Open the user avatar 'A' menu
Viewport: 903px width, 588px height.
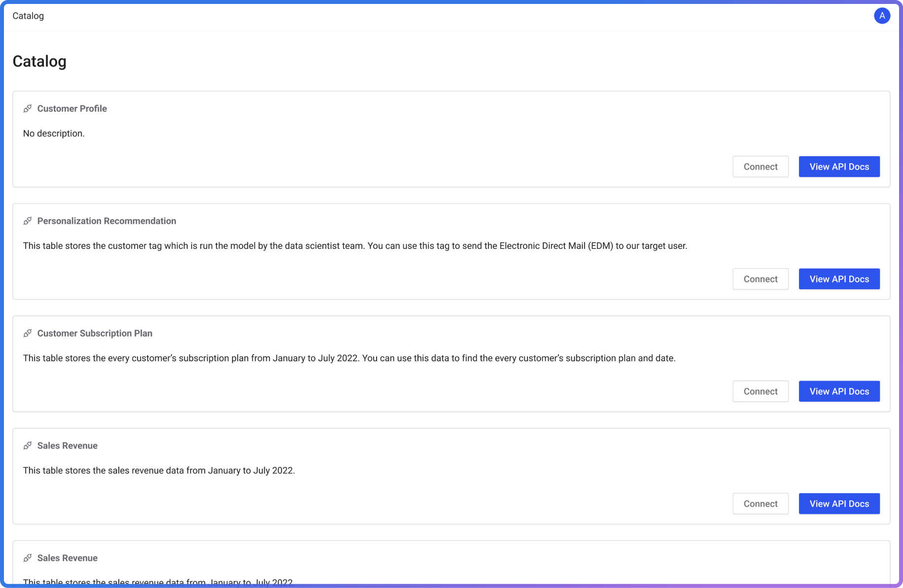point(882,16)
